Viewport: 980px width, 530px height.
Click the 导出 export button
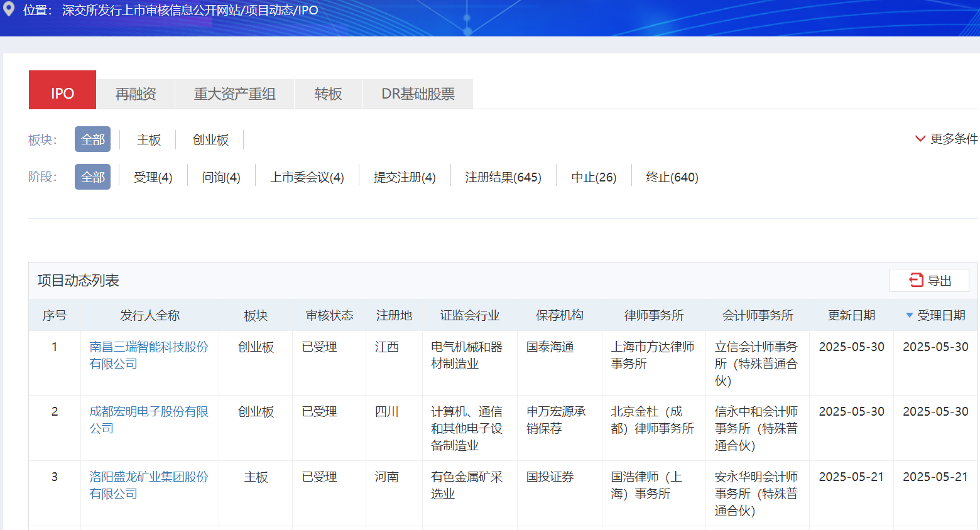point(929,280)
